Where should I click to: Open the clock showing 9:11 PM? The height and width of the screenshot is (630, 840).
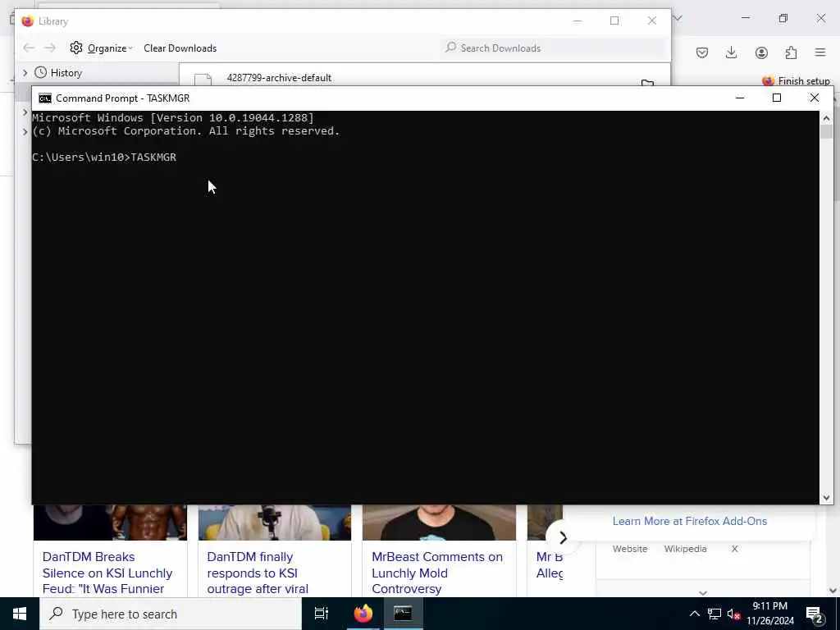point(769,614)
